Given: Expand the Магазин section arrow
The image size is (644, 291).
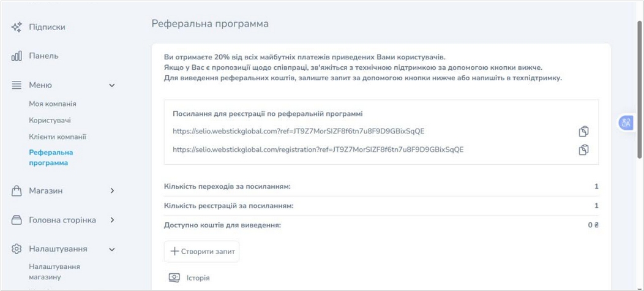Looking at the screenshot, I should [x=112, y=191].
